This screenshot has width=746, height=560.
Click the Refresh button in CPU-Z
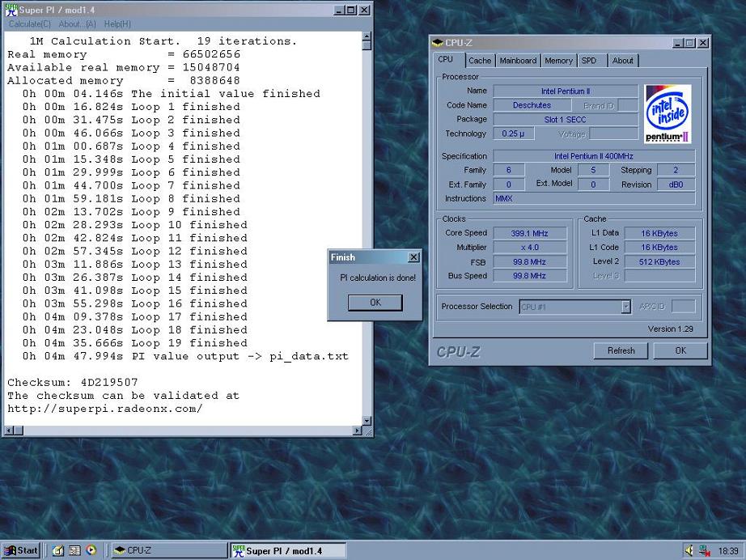point(621,350)
